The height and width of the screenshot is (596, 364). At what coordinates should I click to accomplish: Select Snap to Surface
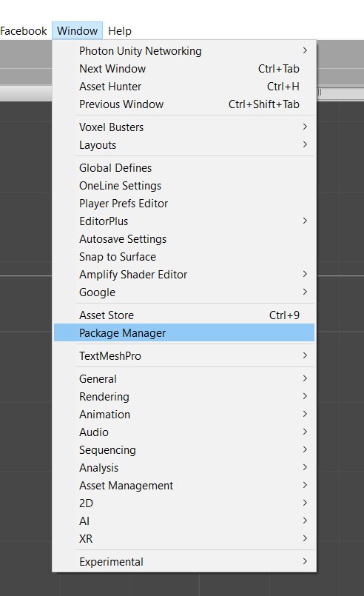tap(184, 257)
